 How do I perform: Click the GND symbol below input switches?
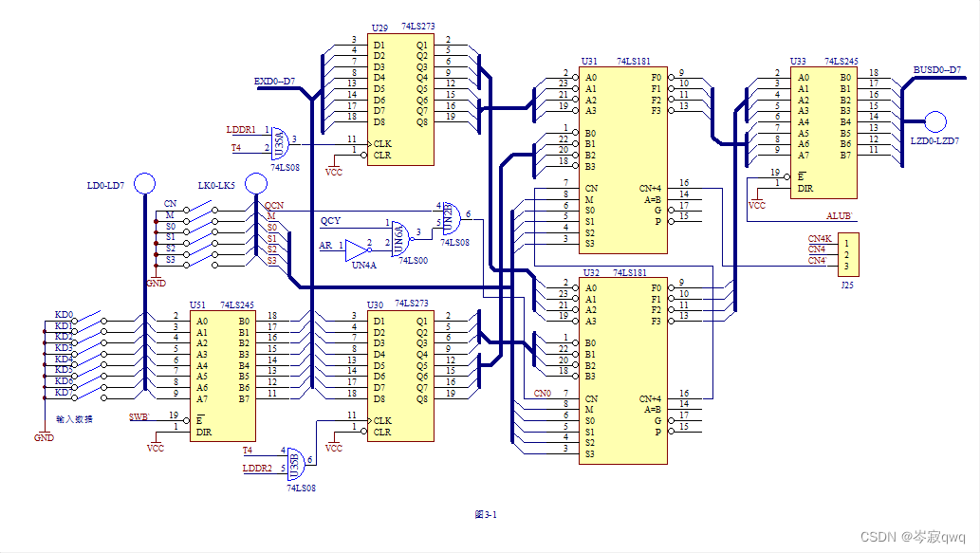(x=44, y=434)
